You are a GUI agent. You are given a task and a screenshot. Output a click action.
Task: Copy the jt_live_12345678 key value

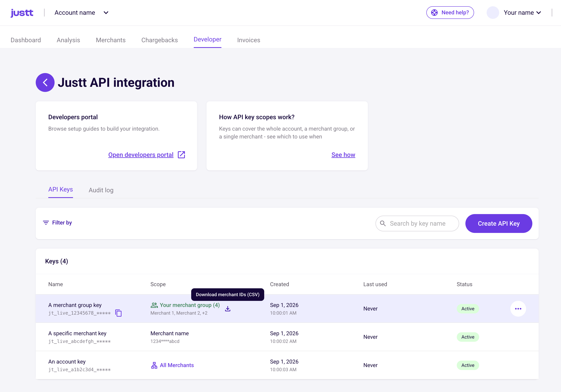point(119,313)
